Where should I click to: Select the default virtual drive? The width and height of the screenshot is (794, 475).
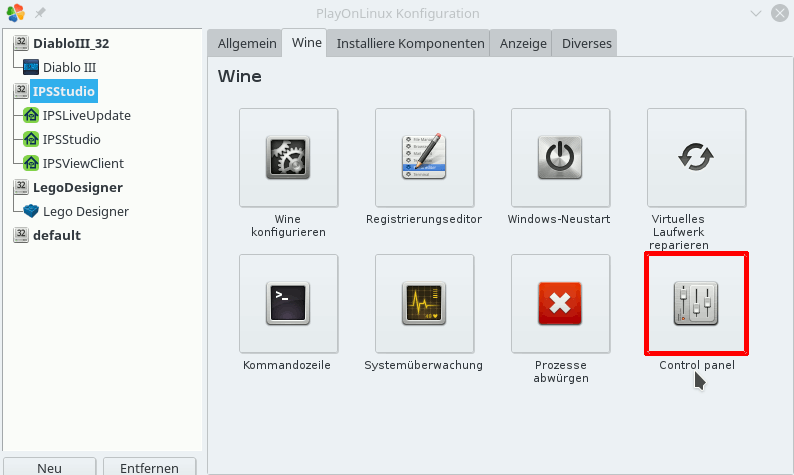pyautogui.click(x=57, y=235)
